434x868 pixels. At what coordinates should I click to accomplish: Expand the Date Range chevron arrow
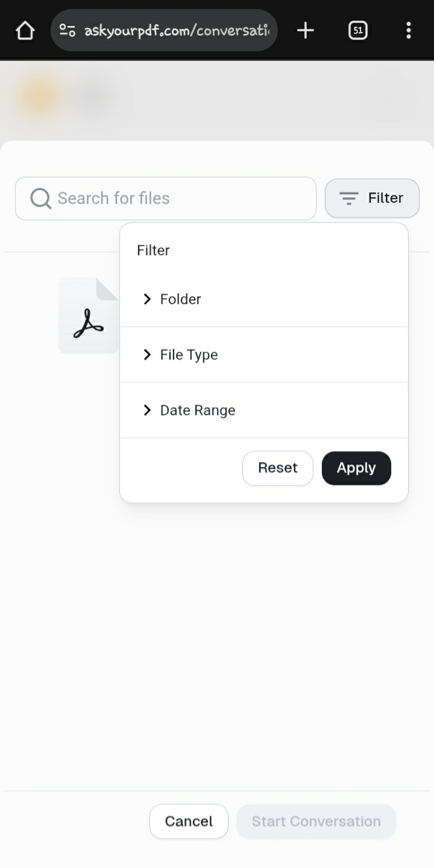coord(147,410)
